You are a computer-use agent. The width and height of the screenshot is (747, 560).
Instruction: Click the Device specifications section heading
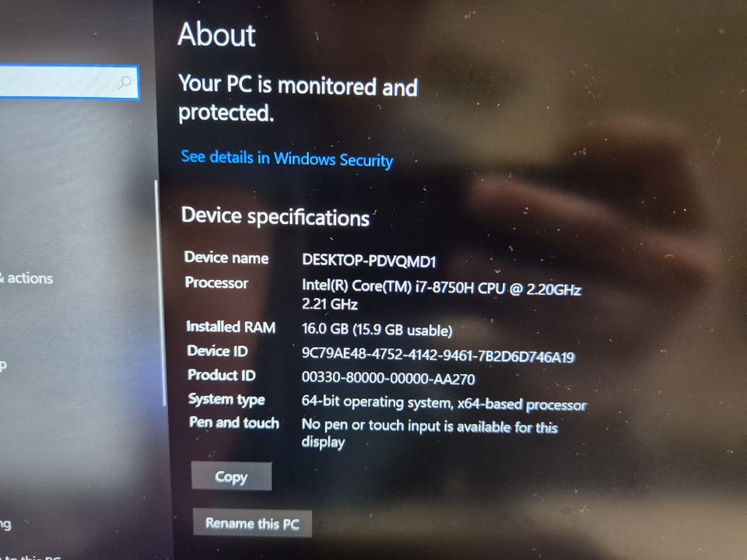pyautogui.click(x=275, y=217)
